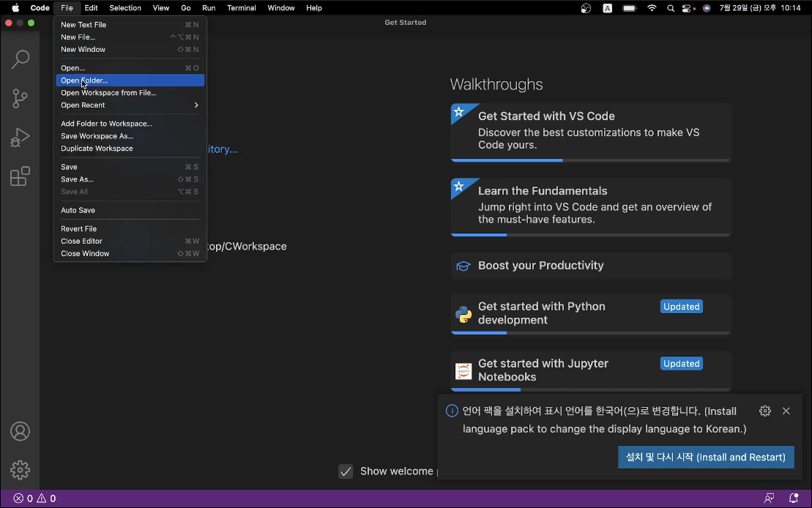Viewport: 812px width, 508px height.
Task: Open Control Center in menu bar
Action: [x=688, y=8]
